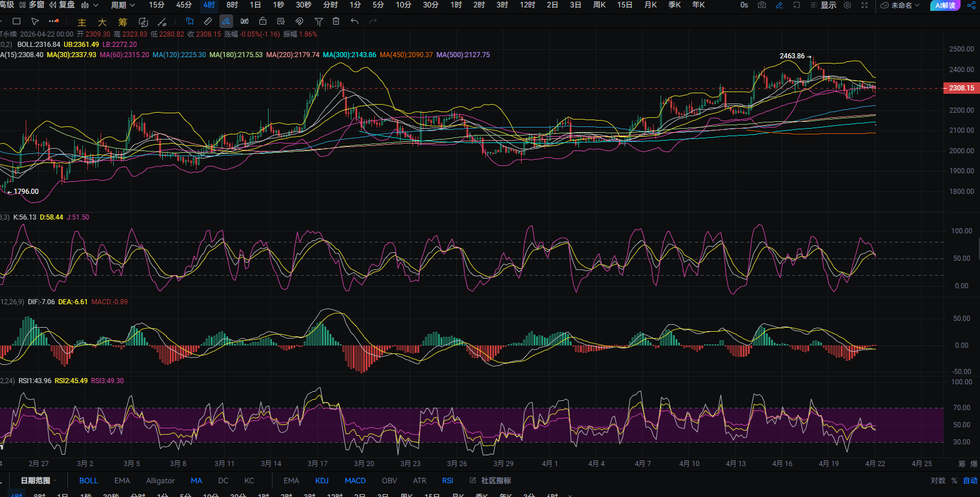Click the share icon
980x497 pixels.
tap(971, 5)
